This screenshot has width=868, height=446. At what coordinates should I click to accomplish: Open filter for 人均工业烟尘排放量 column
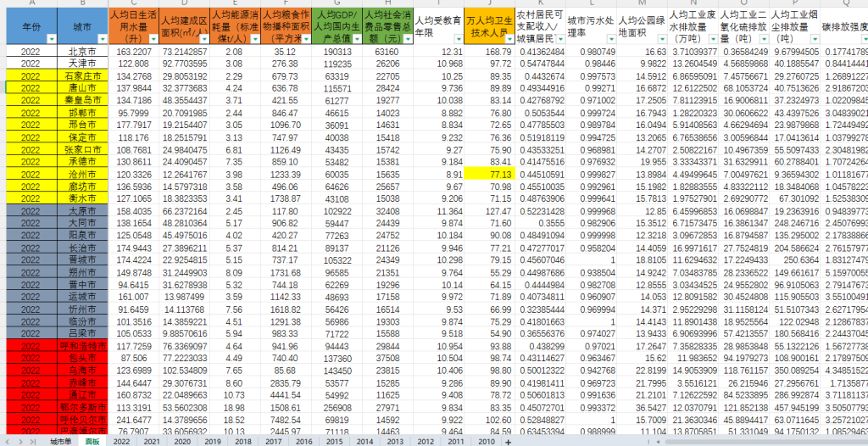(815, 39)
